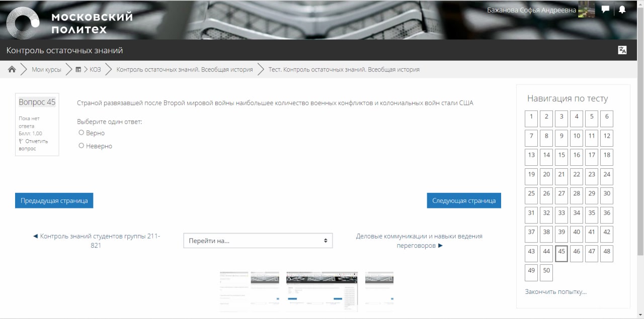
Task: Open link Деловые коммуникации и навыки ведения переговоров
Action: click(419, 241)
